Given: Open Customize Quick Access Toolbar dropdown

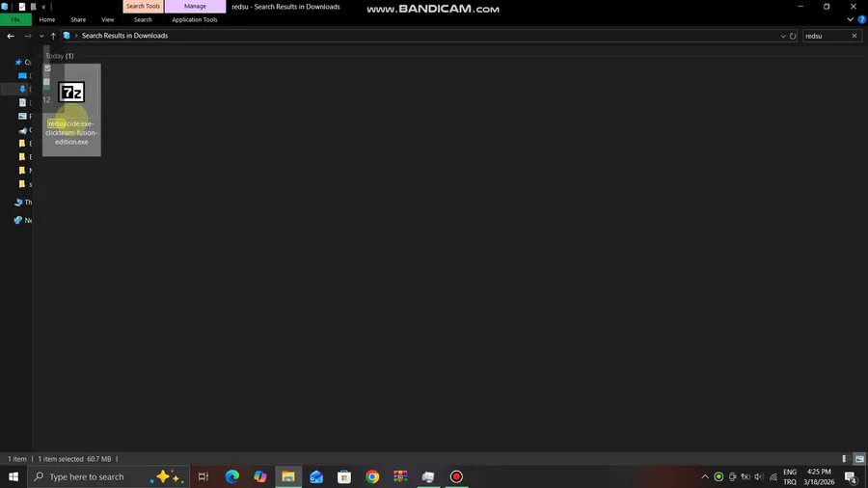Looking at the screenshot, I should (43, 7).
